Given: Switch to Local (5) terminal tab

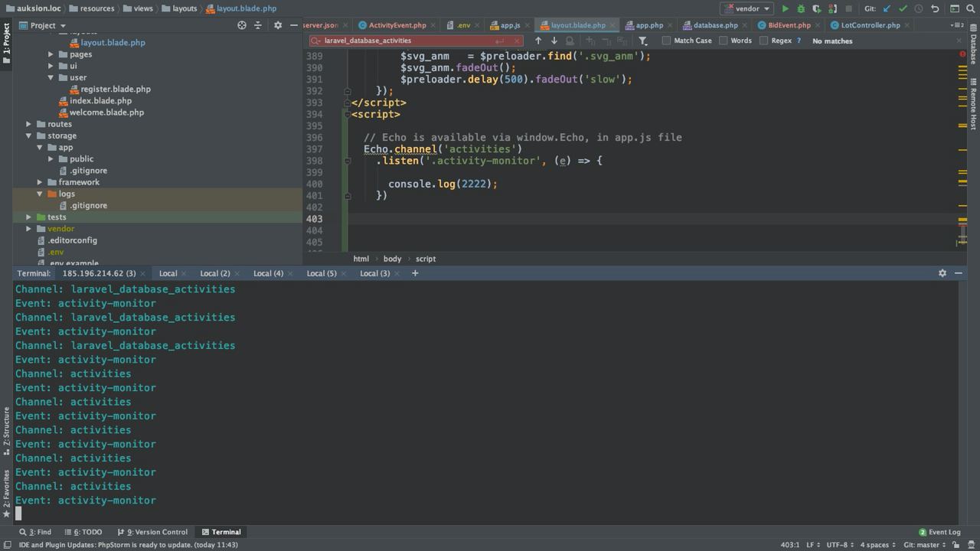Looking at the screenshot, I should 322,273.
